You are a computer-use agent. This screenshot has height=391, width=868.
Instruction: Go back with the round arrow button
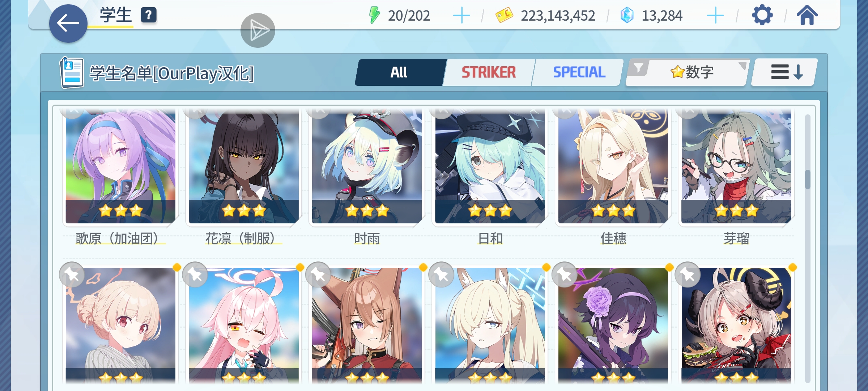(x=68, y=24)
